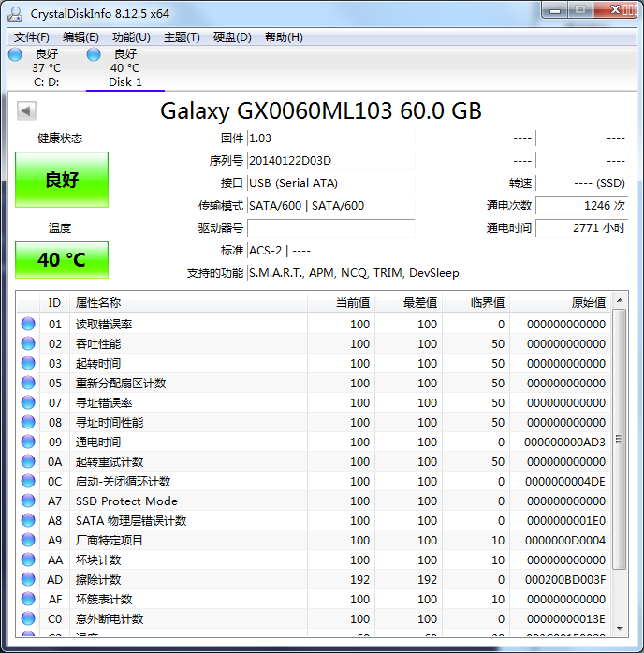Click status orb for attribute 07 寻址错误率
The width and height of the screenshot is (644, 653).
28,402
